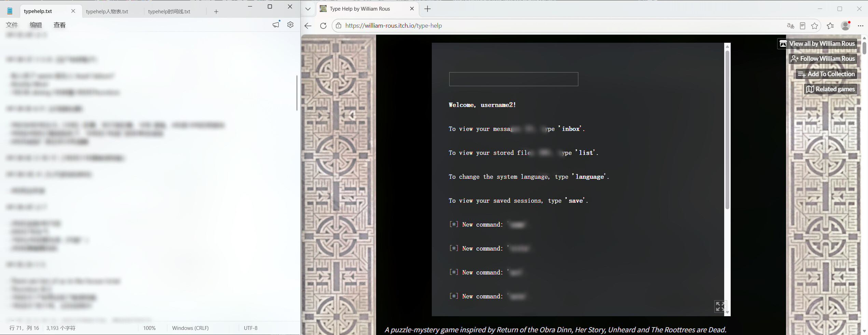Open the browser tab search dropdown arrow
Image resolution: width=868 pixels, height=335 pixels.
click(x=308, y=9)
